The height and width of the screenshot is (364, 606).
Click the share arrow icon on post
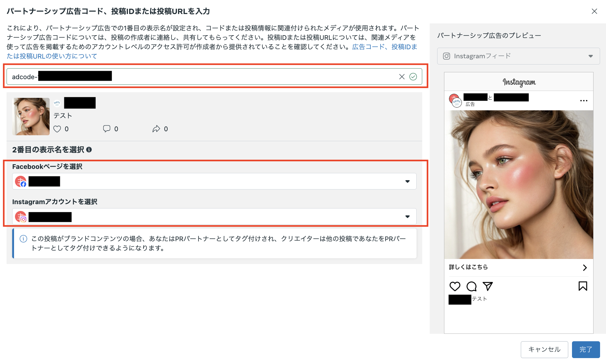coord(156,129)
